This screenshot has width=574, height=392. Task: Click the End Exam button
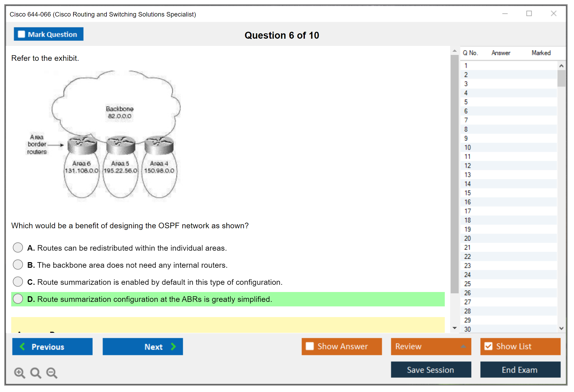pos(520,370)
